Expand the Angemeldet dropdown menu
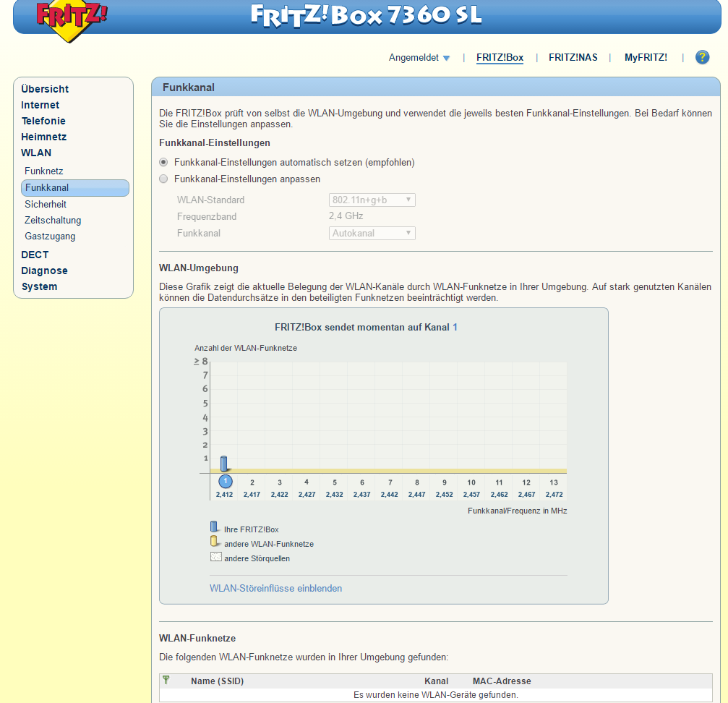The width and height of the screenshot is (728, 703). (x=419, y=58)
